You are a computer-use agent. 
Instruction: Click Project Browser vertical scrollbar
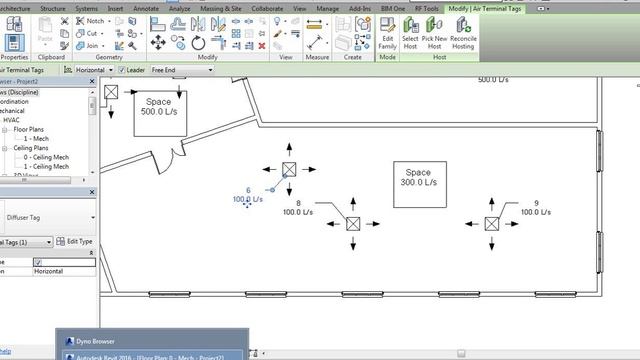[92, 106]
